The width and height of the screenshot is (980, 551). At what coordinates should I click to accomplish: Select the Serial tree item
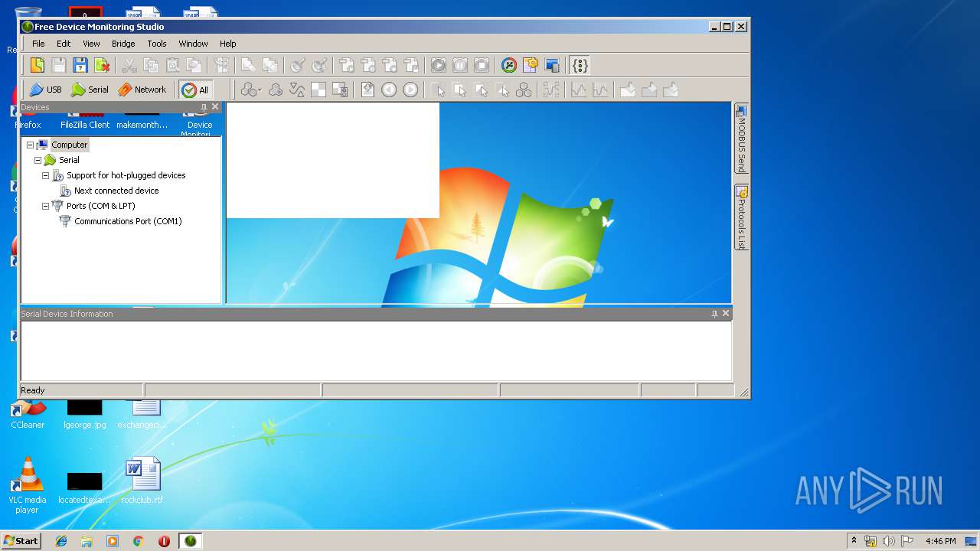(69, 160)
